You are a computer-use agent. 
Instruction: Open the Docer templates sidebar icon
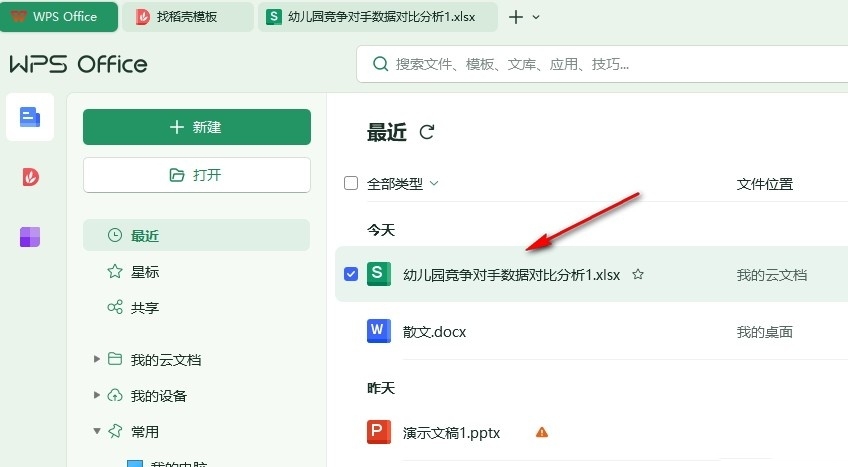(30, 177)
